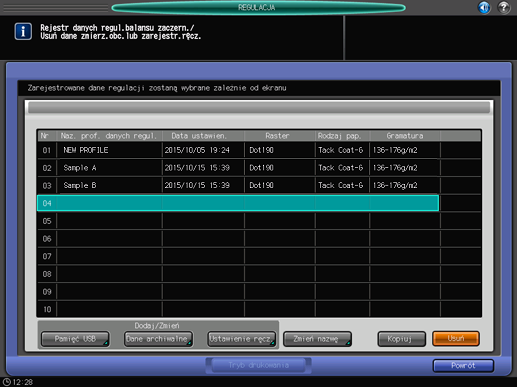
Task: Click the REGULACJA title tab
Action: (258, 8)
